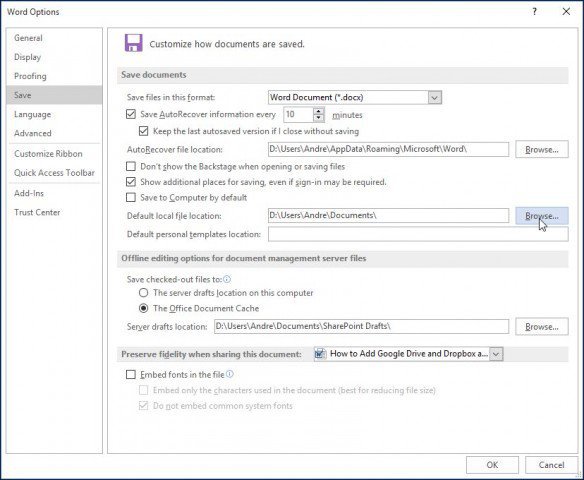Click the purple floppy disk save icon
Viewport: 584px width, 480px height.
tap(134, 43)
